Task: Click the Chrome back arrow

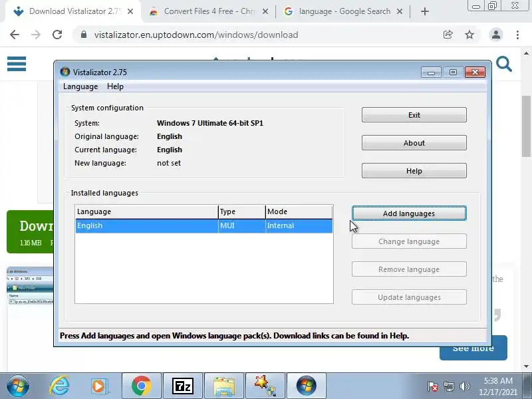Action: pyautogui.click(x=15, y=35)
